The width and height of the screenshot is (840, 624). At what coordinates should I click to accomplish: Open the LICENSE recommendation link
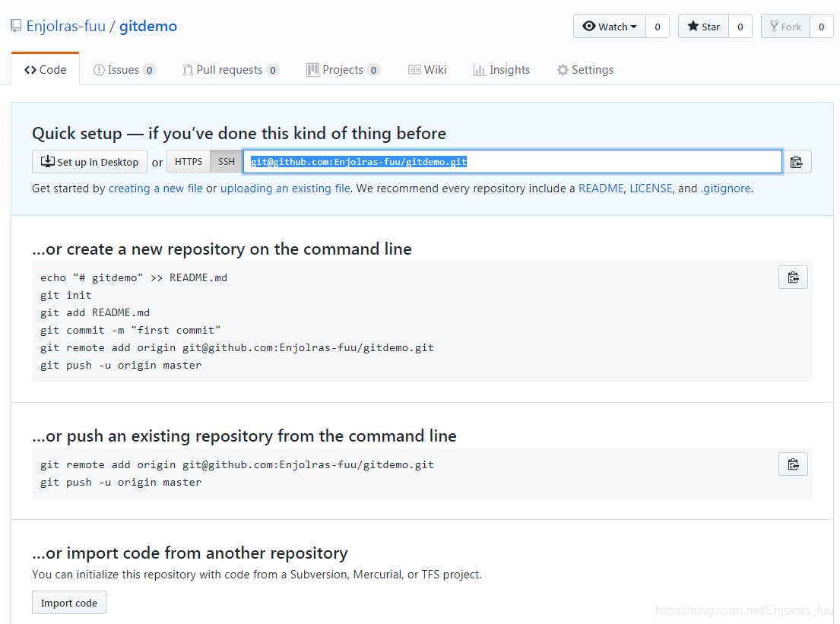click(x=651, y=188)
